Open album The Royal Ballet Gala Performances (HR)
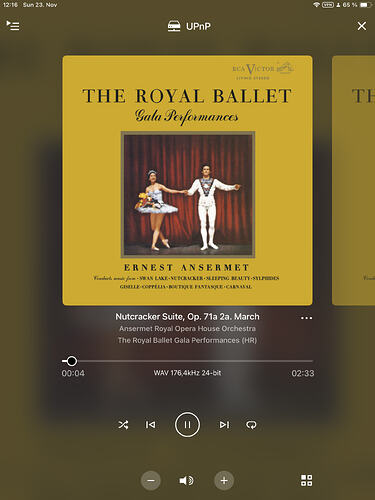 [187, 340]
